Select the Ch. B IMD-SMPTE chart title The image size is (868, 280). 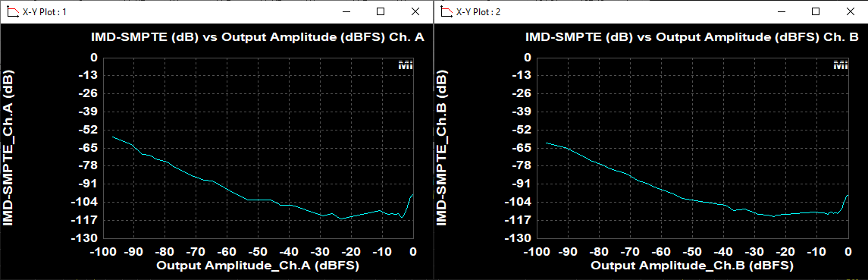[x=692, y=38]
